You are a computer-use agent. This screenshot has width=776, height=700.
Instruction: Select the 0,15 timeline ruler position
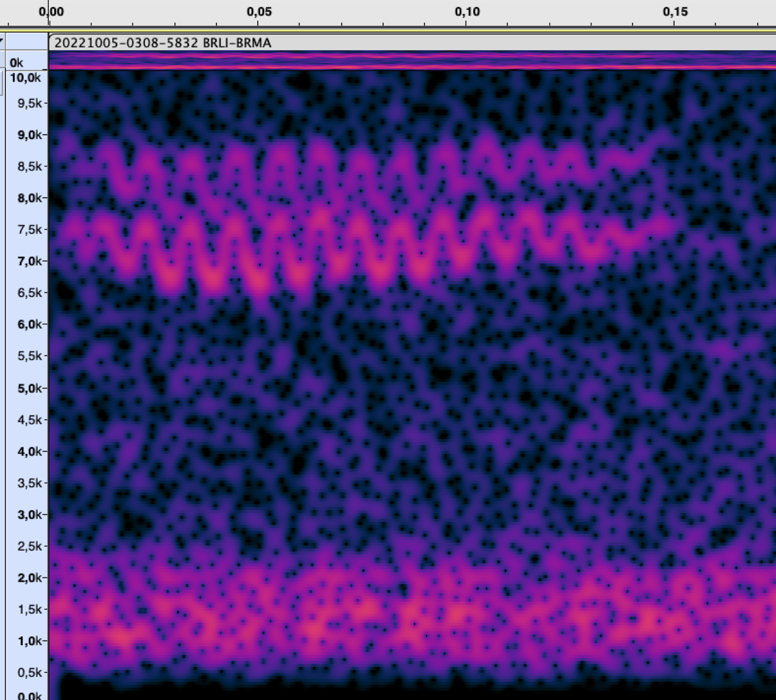[675, 12]
